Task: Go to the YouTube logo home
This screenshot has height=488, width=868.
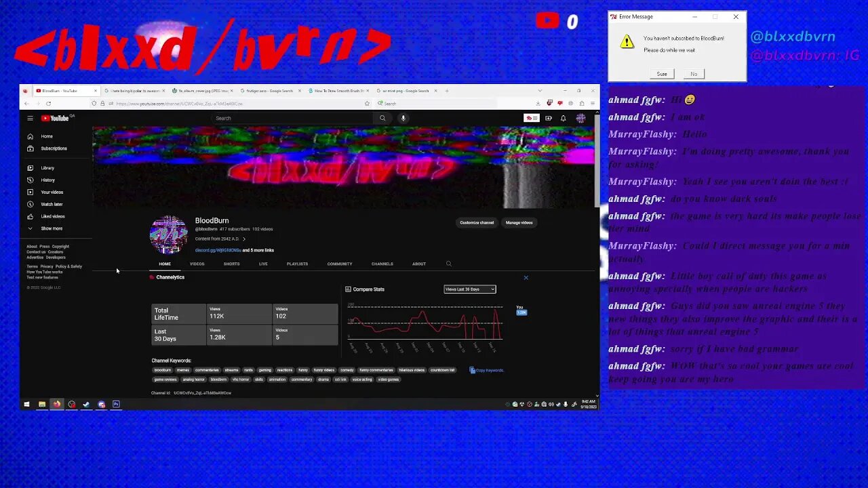Action: 55,118
